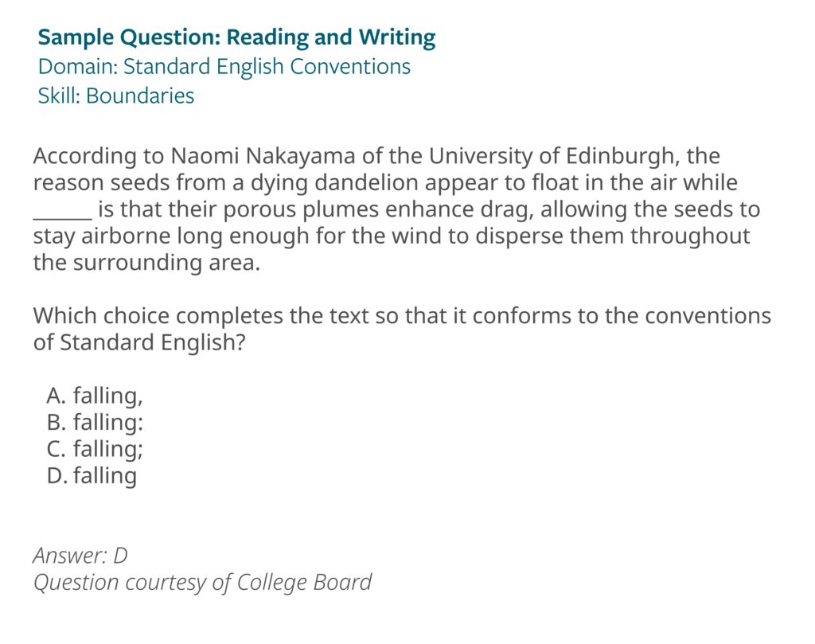Click the 'Answer: D' text

tap(80, 556)
